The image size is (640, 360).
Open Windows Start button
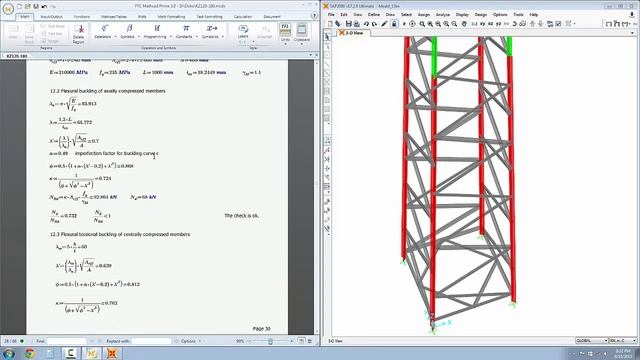pyautogui.click(x=9, y=353)
